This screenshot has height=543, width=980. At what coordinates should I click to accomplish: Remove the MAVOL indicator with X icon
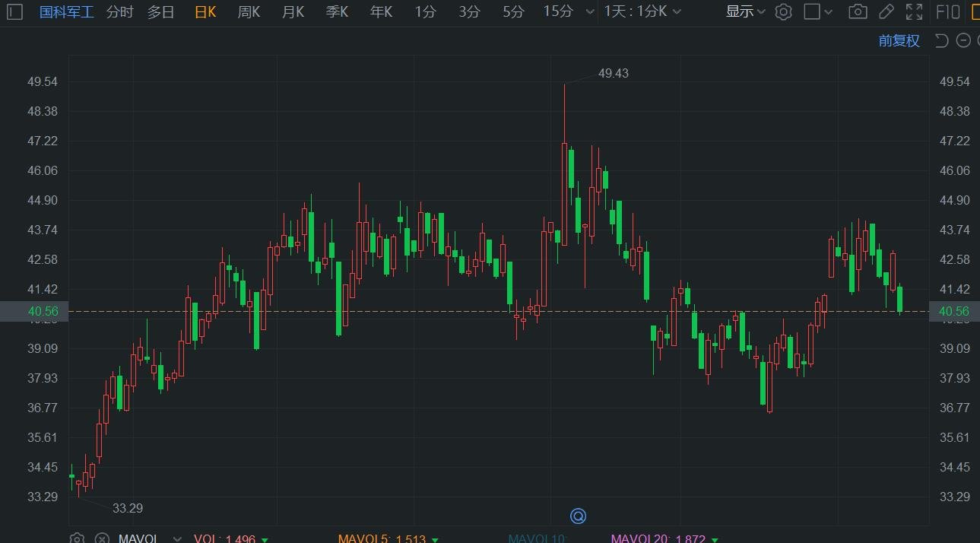(x=101, y=538)
